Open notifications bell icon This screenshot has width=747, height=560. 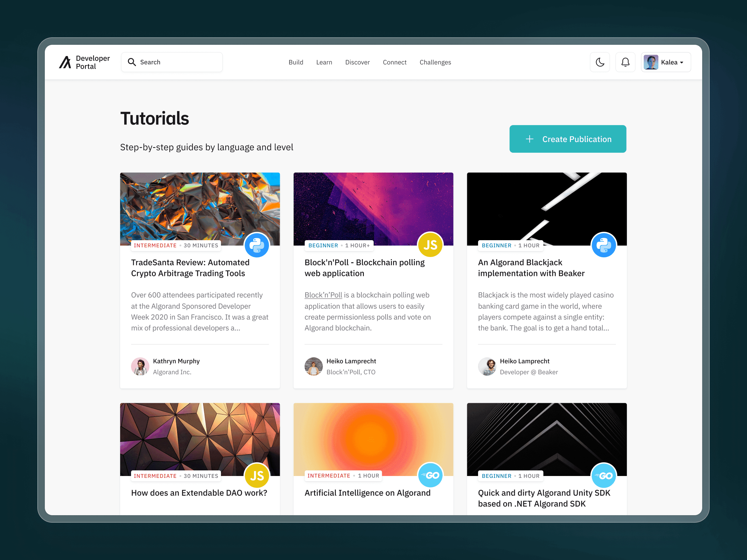(x=625, y=62)
